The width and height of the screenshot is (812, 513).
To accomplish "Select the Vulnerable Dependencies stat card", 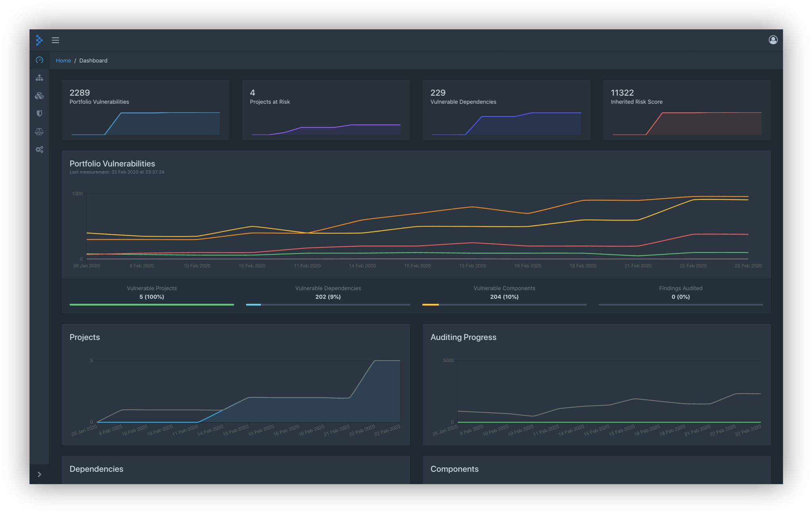I will pyautogui.click(x=506, y=109).
